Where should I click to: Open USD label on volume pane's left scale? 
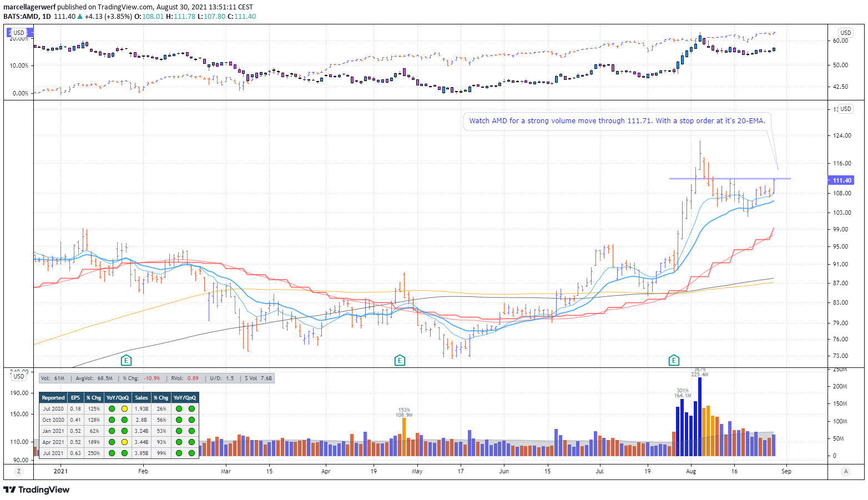tap(19, 376)
